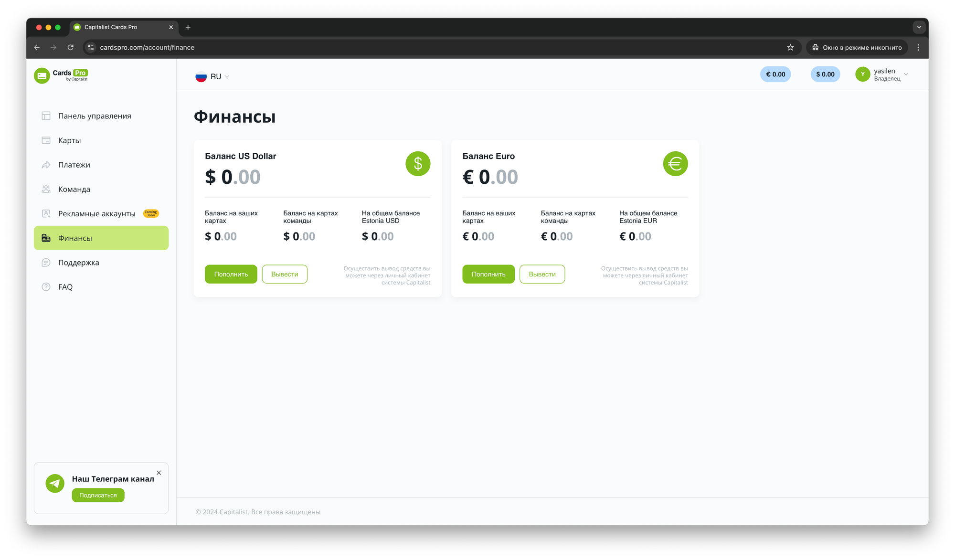
Task: Click the yasilen user avatar icon
Action: [x=862, y=74]
